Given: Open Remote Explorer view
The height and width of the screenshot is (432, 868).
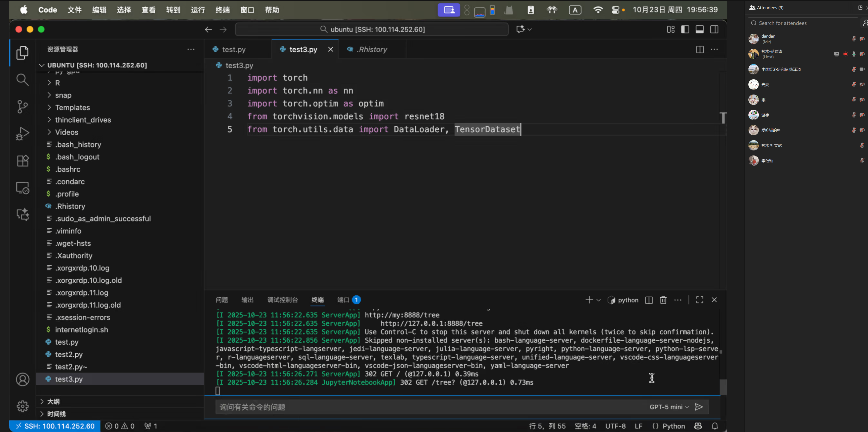Looking at the screenshot, I should (x=22, y=188).
